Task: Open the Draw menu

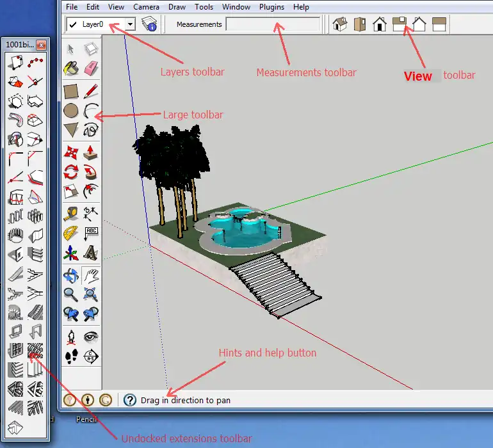Action: coord(177,7)
